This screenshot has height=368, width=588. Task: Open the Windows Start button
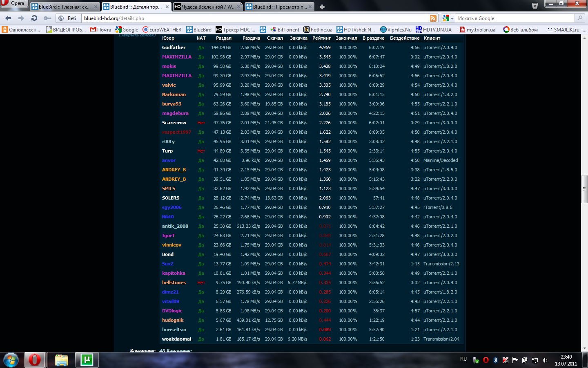(x=11, y=360)
